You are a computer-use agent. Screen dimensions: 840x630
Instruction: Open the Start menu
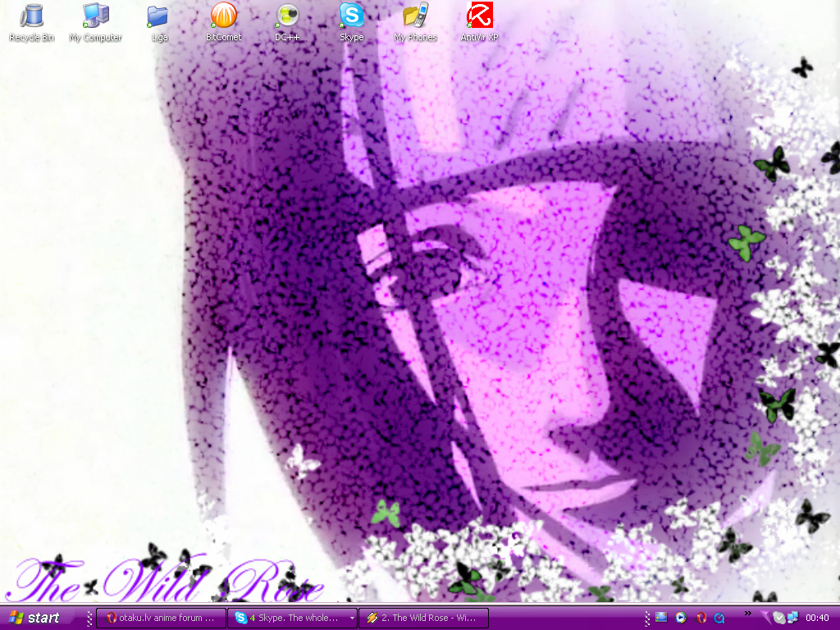coord(35,618)
